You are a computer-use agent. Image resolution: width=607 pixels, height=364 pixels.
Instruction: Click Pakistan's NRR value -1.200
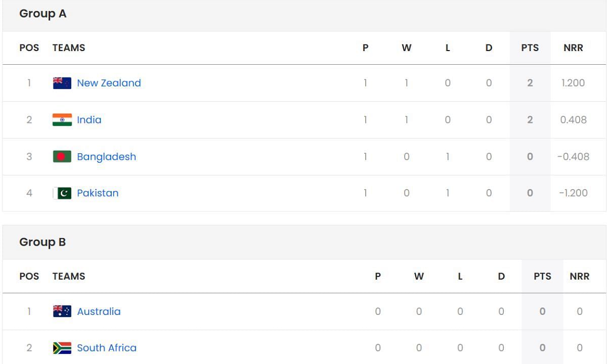coord(573,193)
